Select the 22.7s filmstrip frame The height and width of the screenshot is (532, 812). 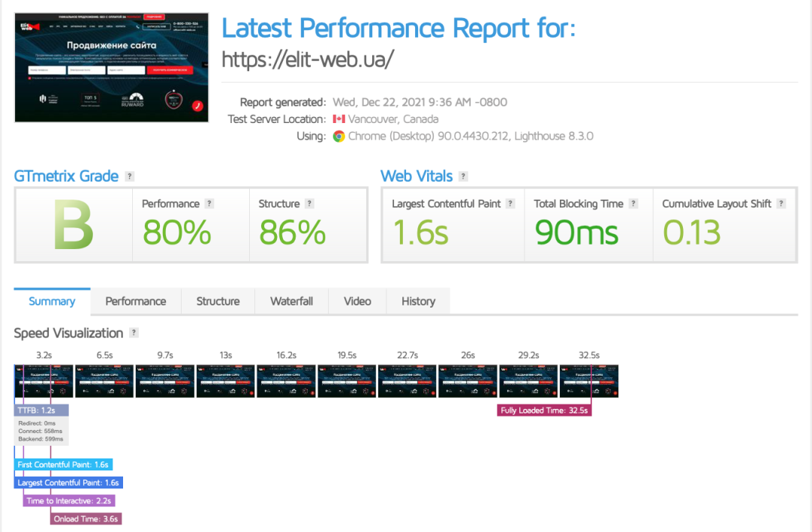pos(407,380)
